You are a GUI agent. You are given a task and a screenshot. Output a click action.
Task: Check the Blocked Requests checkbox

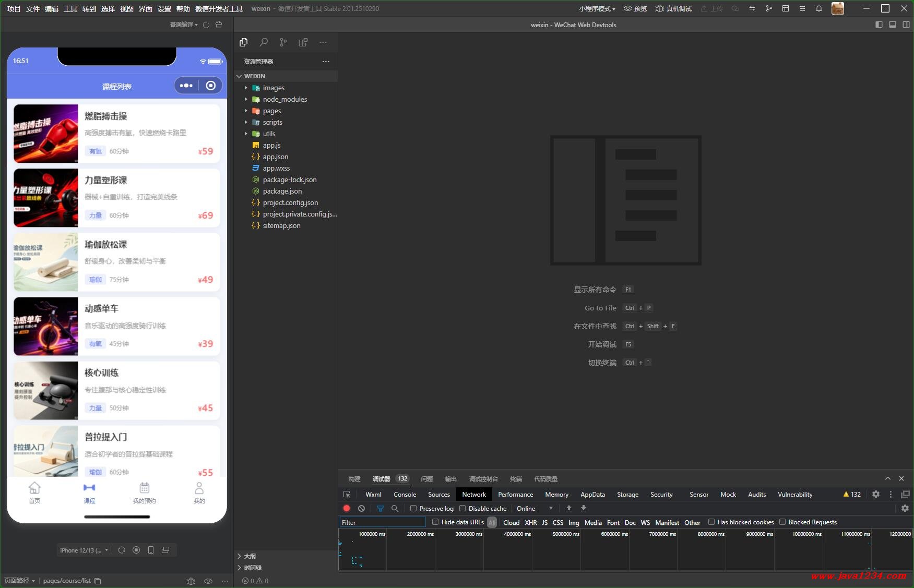coord(782,522)
